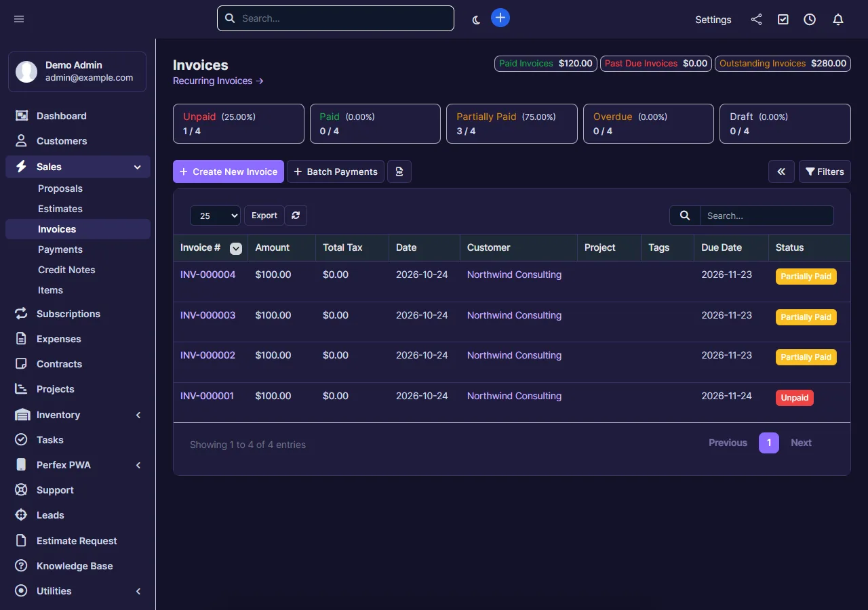868x610 pixels.
Task: Open the Knowledge Base sidebar item
Action: coord(78,566)
